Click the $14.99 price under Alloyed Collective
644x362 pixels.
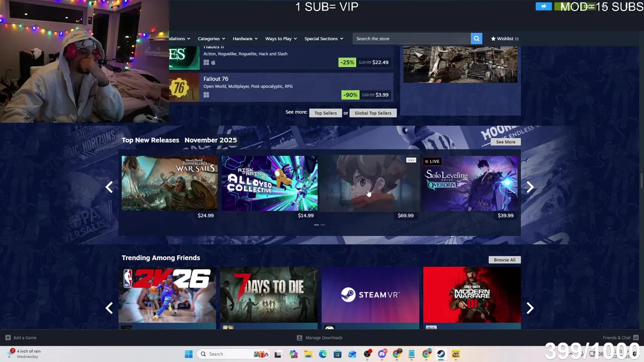pos(305,215)
